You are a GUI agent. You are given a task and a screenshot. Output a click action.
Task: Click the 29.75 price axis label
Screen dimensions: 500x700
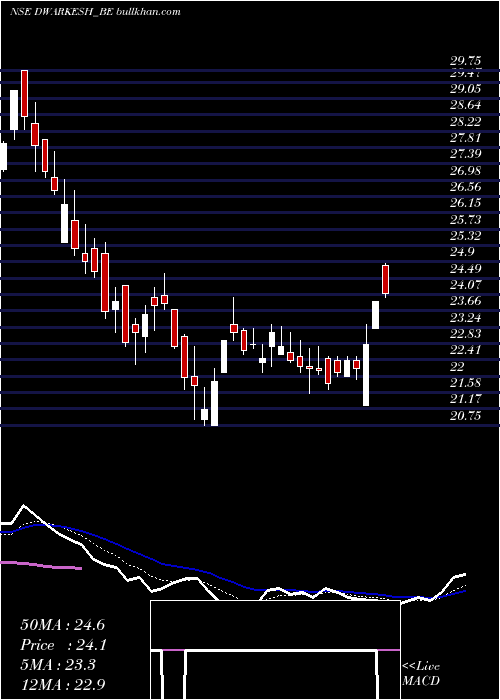pyautogui.click(x=466, y=61)
